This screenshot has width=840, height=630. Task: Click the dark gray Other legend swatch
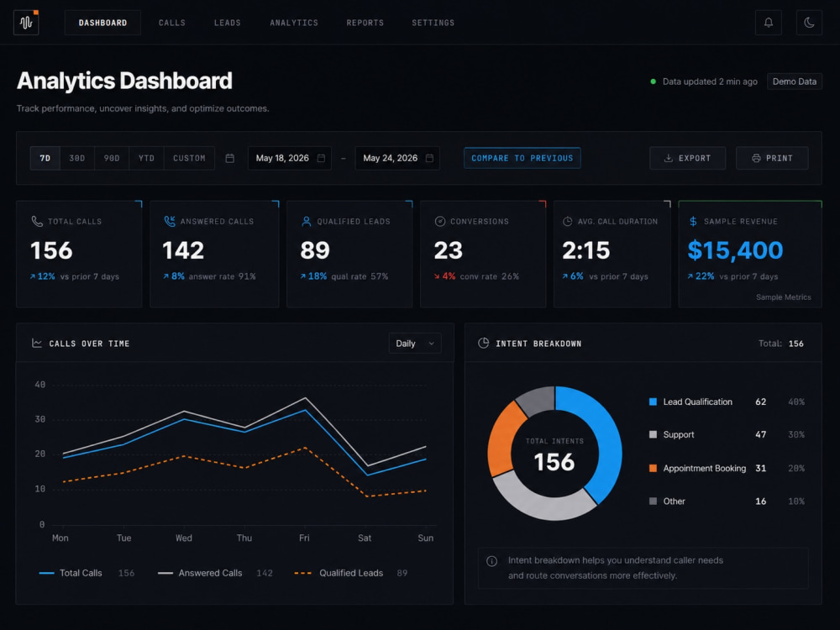pos(653,501)
